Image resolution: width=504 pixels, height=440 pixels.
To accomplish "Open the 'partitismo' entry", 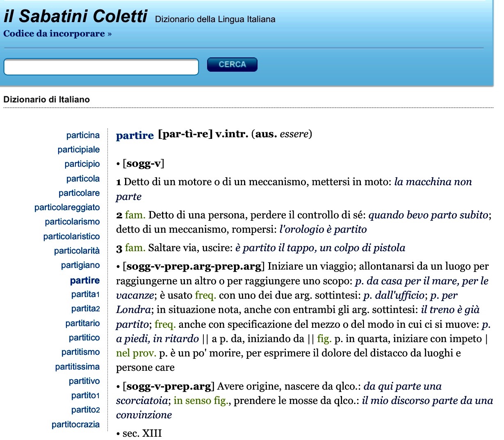I will [x=80, y=352].
